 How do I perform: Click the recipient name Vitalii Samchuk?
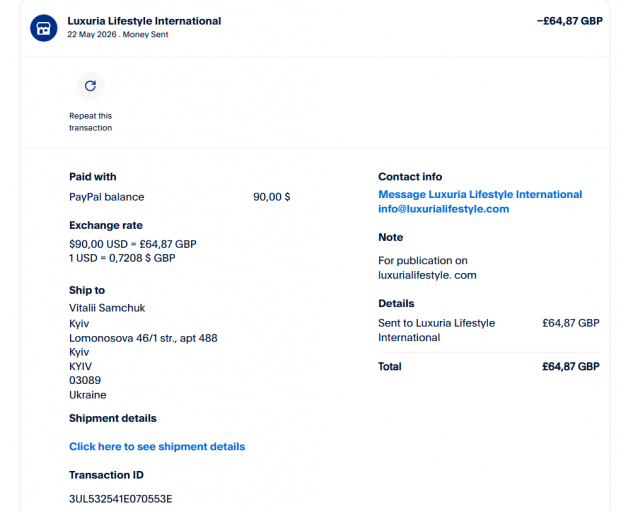click(x=107, y=308)
